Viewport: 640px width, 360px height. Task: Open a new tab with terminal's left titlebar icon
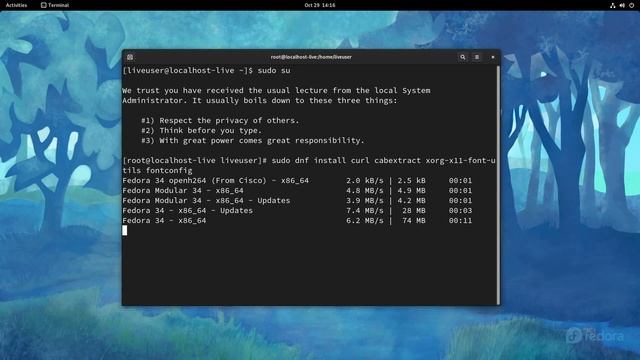[x=130, y=57]
